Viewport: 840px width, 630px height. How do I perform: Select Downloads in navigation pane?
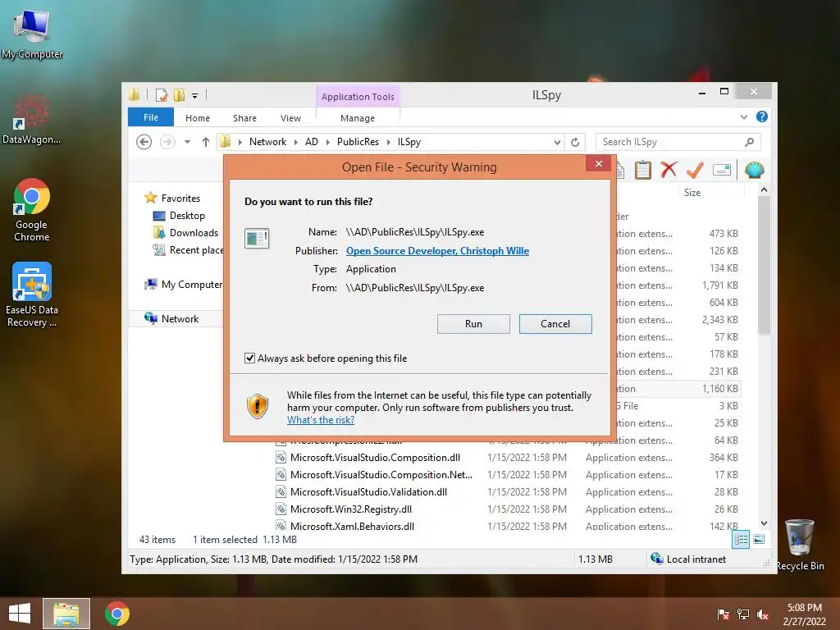coord(194,232)
